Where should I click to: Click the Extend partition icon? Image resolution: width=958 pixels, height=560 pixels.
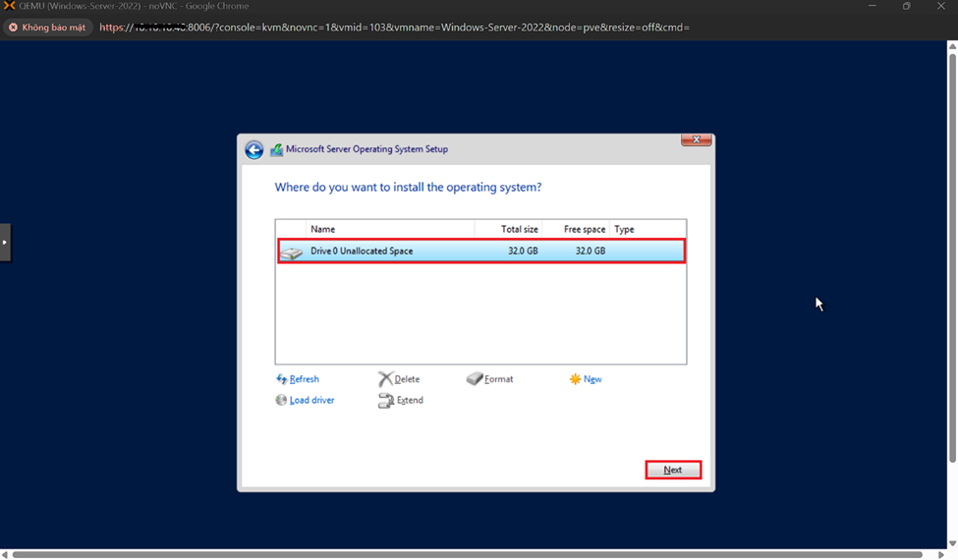coord(385,401)
